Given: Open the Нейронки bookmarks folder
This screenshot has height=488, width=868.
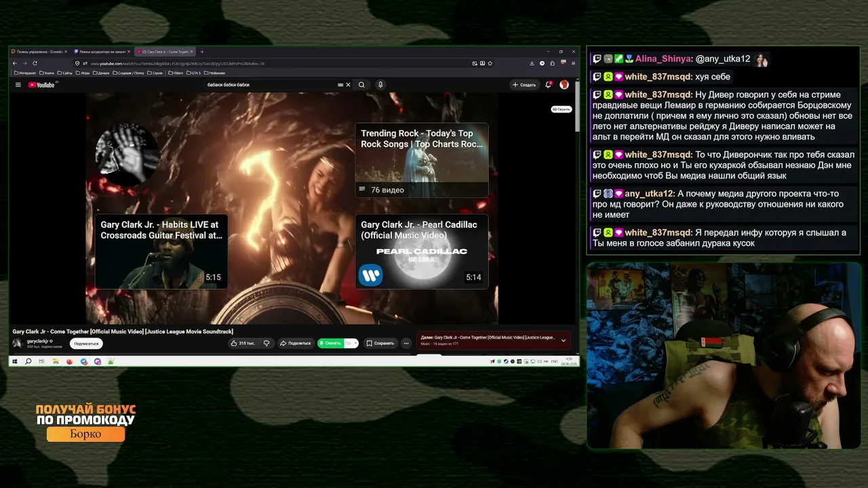Looking at the screenshot, I should click(215, 73).
